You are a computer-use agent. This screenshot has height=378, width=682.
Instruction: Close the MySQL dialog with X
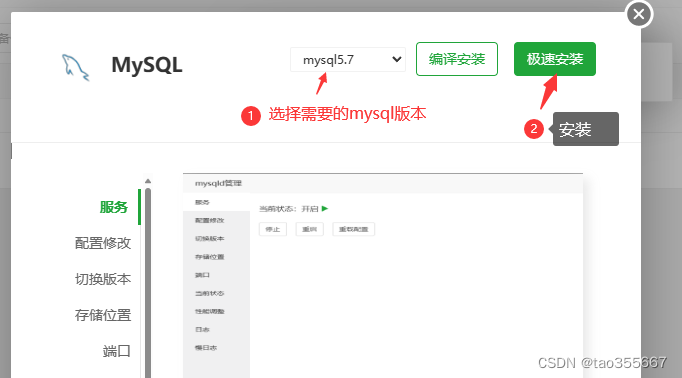639,14
